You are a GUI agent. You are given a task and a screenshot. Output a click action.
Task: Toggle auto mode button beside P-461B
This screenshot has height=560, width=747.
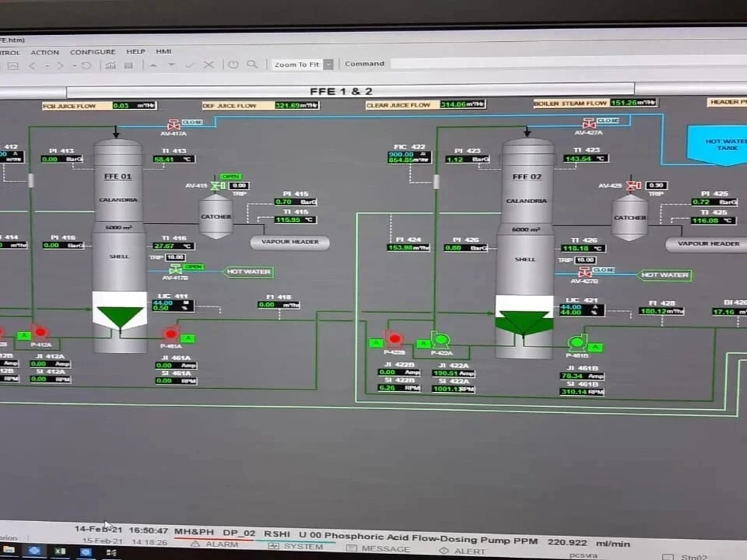595,347
